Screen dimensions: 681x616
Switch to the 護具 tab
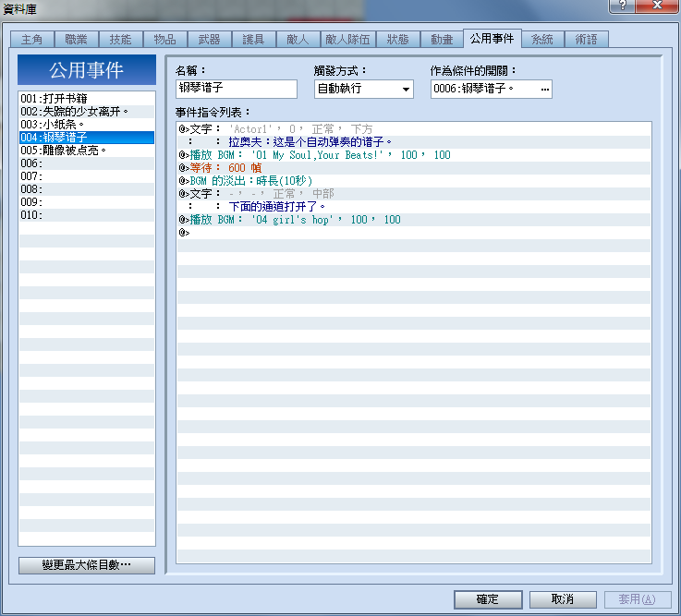253,40
